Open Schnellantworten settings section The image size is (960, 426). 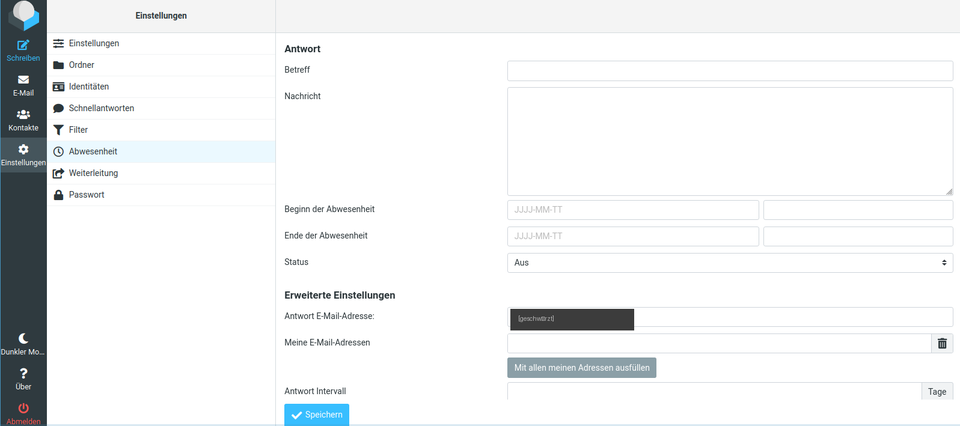pos(161,108)
